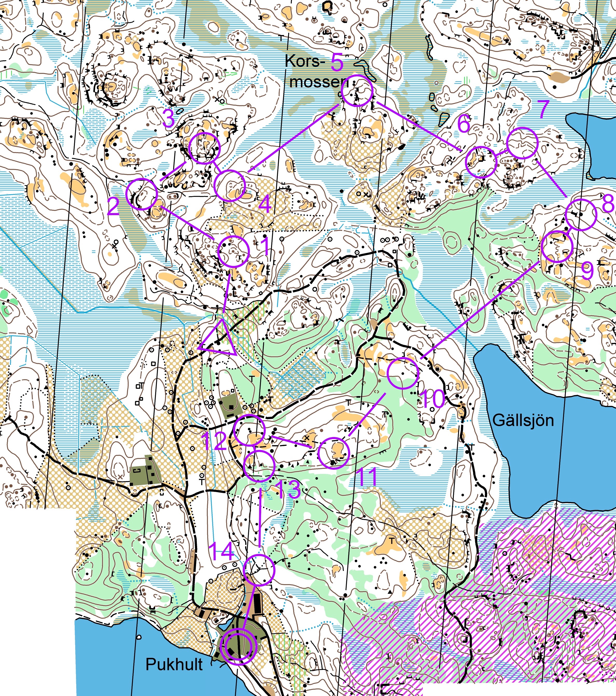Click the 'Pukhult' place name label
This screenshot has height=696, width=616.
coord(174,664)
